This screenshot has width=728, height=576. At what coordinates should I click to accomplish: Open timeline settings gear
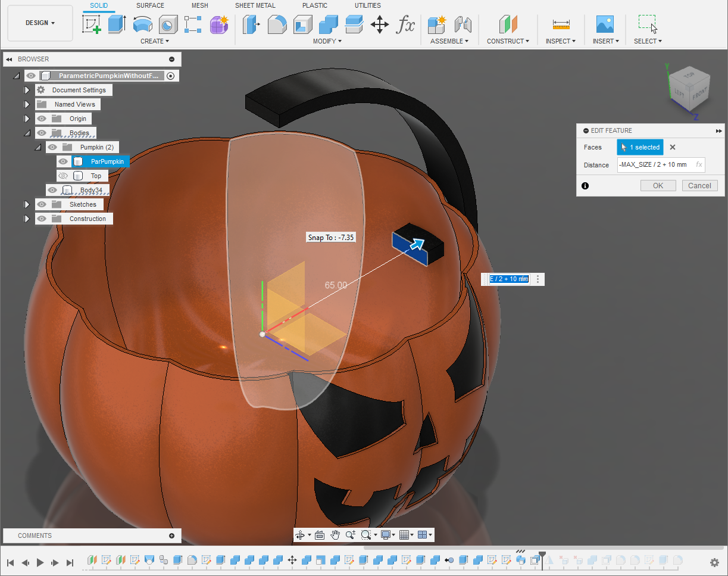pos(714,562)
